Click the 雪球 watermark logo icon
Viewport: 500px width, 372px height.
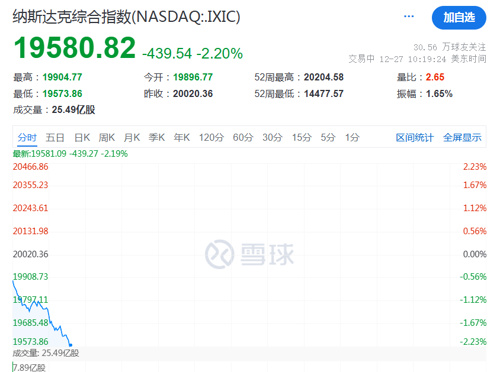coord(219,254)
